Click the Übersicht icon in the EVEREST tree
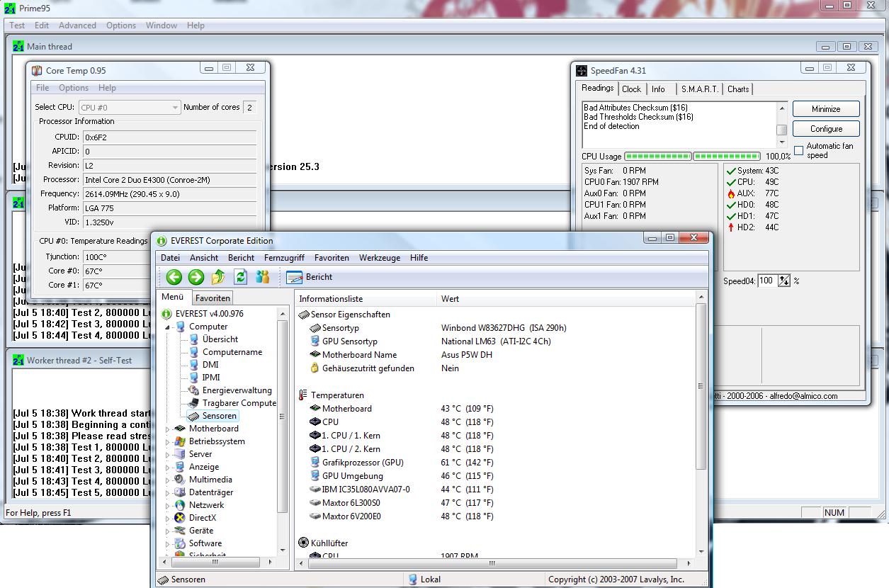The image size is (889, 588). tap(194, 339)
